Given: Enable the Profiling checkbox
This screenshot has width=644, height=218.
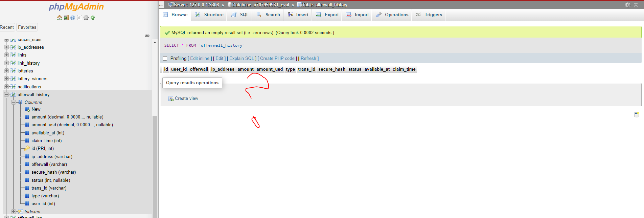Looking at the screenshot, I should [165, 58].
